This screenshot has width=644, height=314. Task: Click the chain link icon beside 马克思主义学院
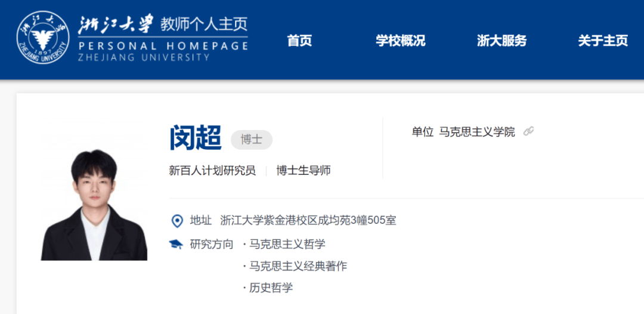528,132
